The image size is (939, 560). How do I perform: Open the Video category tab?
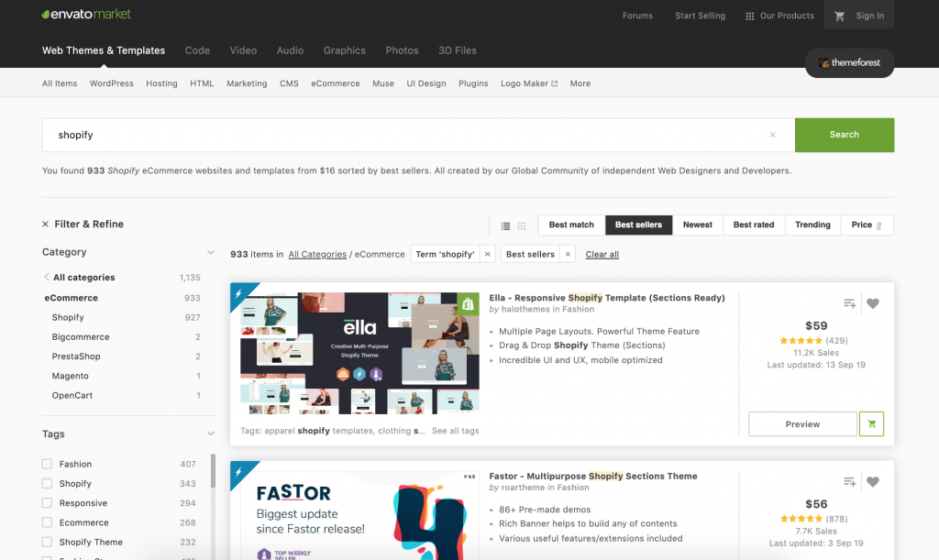[x=243, y=50]
